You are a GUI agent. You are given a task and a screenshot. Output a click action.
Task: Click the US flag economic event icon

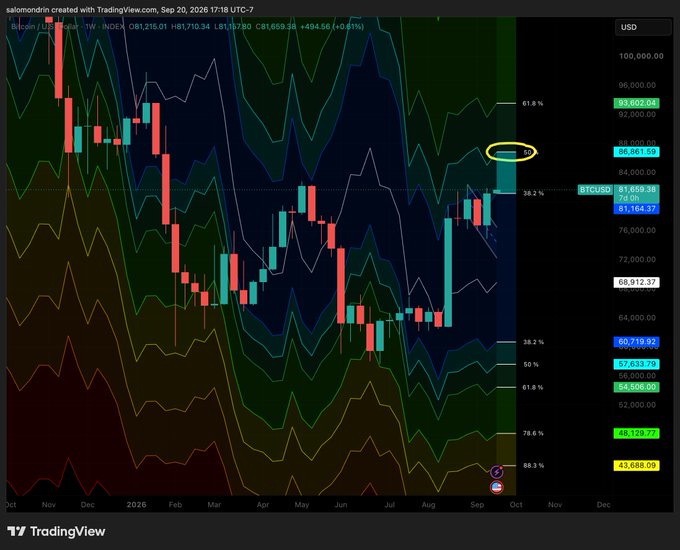pos(497,488)
